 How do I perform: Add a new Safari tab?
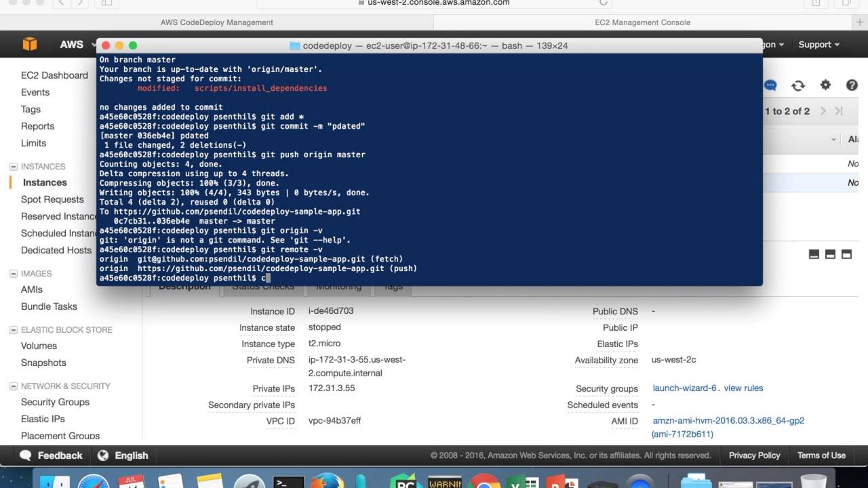coord(860,22)
